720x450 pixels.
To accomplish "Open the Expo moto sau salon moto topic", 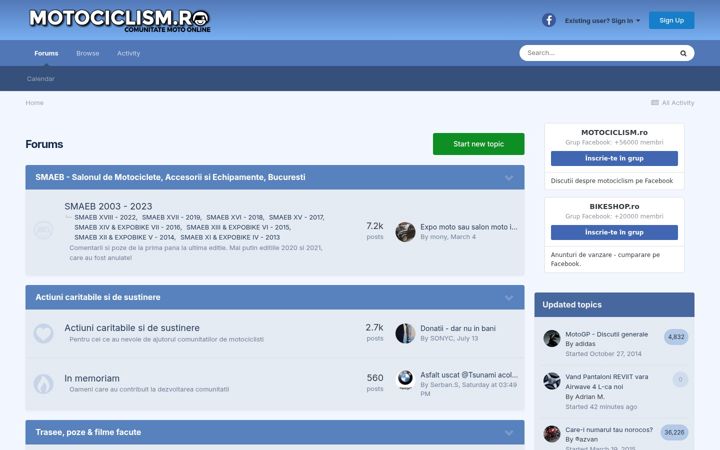I will (x=469, y=227).
